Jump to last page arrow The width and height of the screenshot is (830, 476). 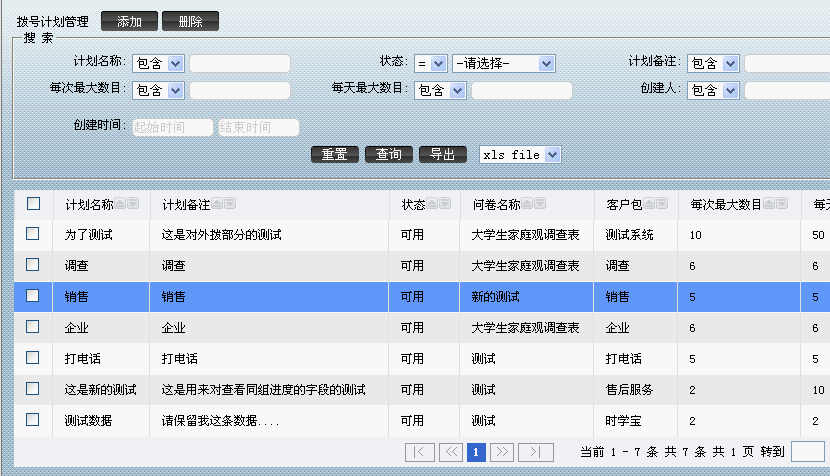point(536,452)
